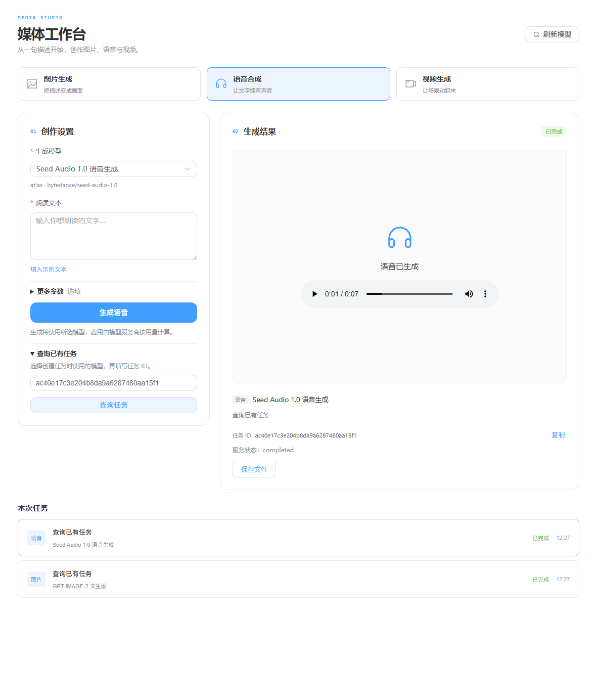Click the 语音 tag in task list
597x700 pixels.
(x=36, y=538)
